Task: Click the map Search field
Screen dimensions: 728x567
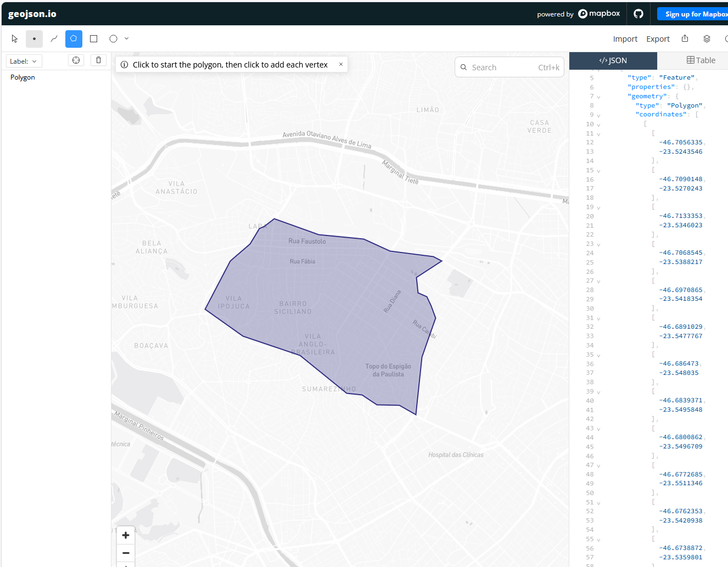Action: [509, 67]
